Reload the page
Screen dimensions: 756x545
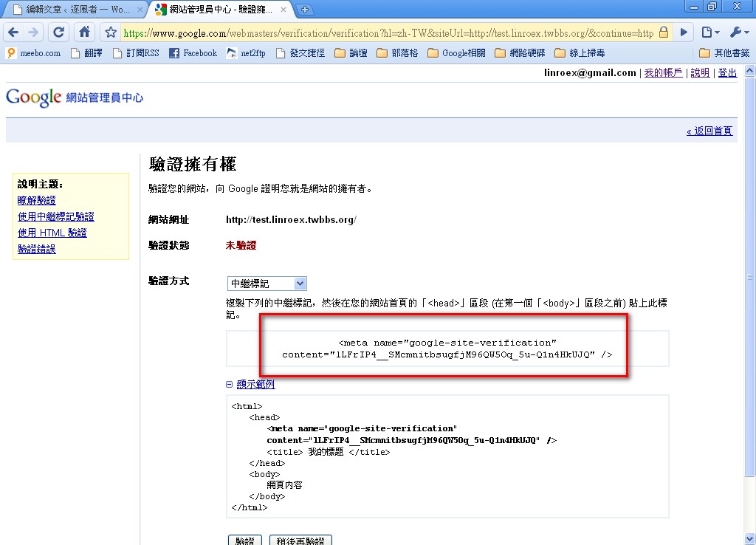point(59,32)
